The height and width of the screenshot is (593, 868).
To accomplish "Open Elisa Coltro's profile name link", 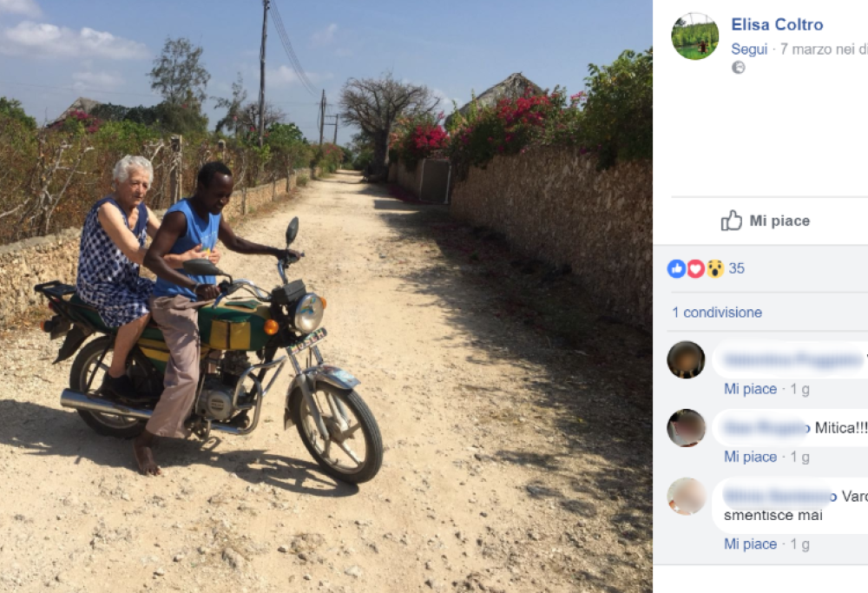I will 777,24.
